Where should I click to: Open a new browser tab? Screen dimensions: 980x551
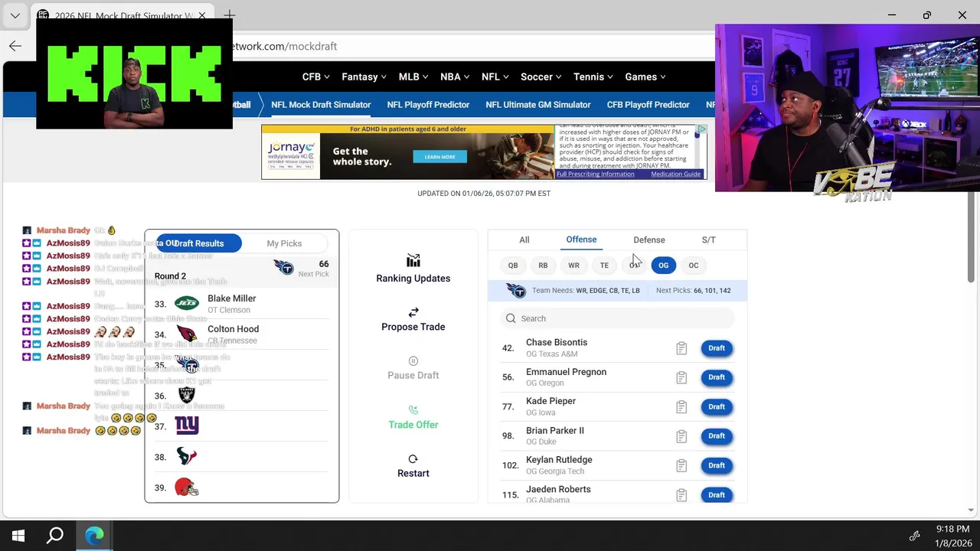point(230,15)
